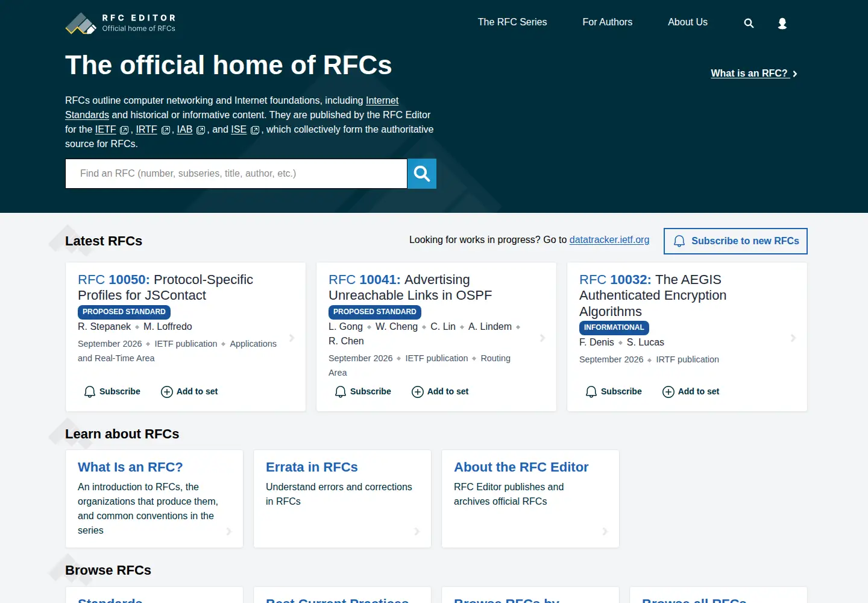This screenshot has height=603, width=868.
Task: Click the plus icon for RFC 10041
Action: tap(418, 392)
